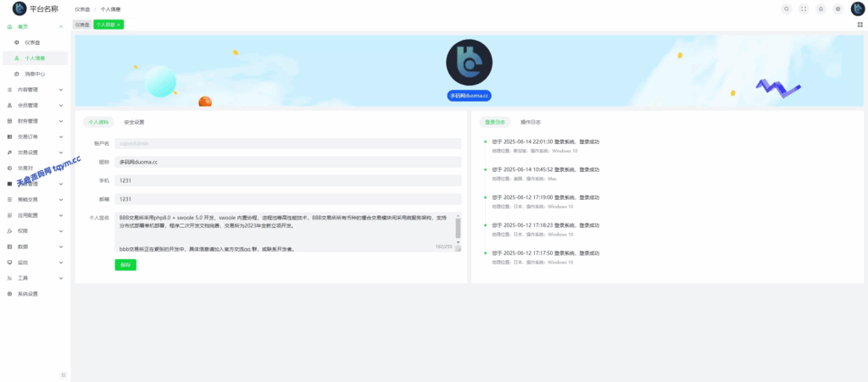Screen dimensions: 868x382
Task: Expand the 交易设置 menu chevron
Action: [61, 152]
